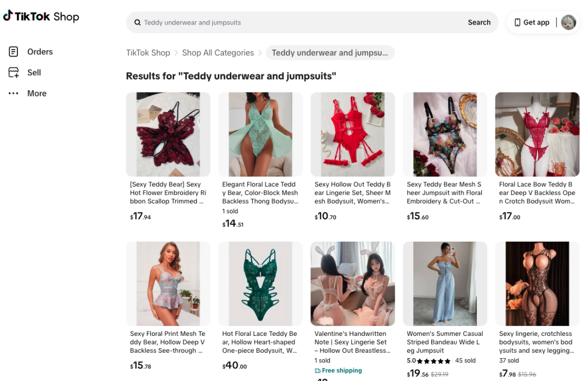Click the Search button
588x381 pixels.
pyautogui.click(x=479, y=22)
